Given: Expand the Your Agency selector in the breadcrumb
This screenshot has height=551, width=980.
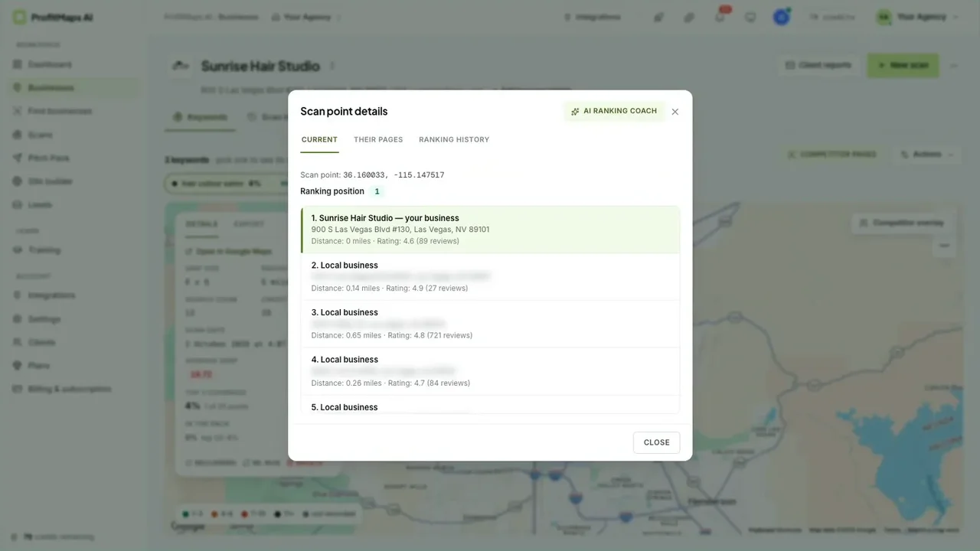Looking at the screenshot, I should pos(306,17).
